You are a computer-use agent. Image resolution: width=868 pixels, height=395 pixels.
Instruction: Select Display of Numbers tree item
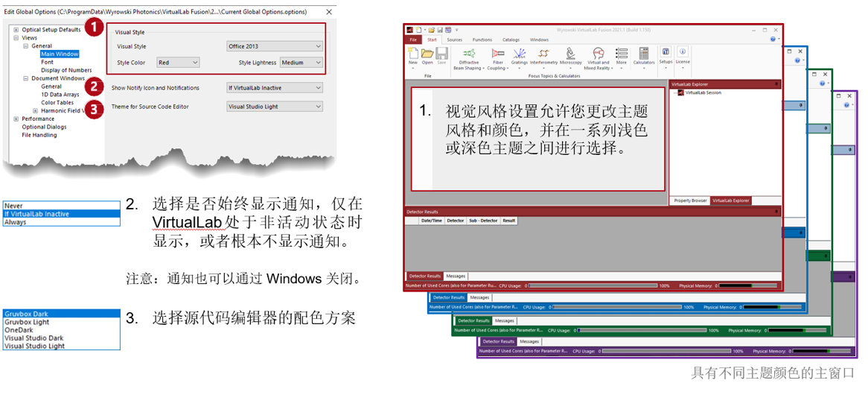[66, 70]
